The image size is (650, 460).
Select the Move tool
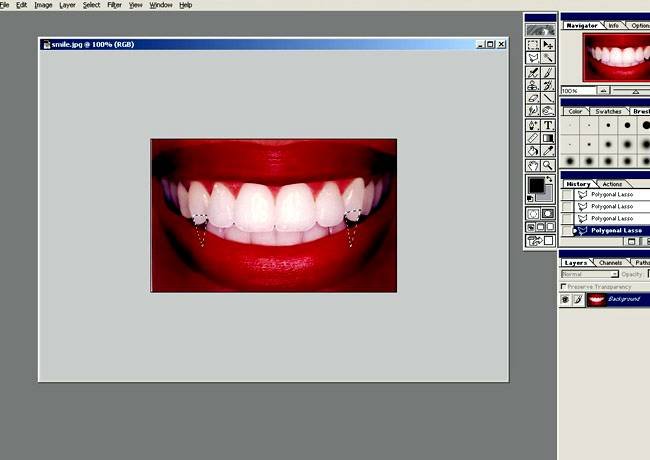[x=548, y=45]
